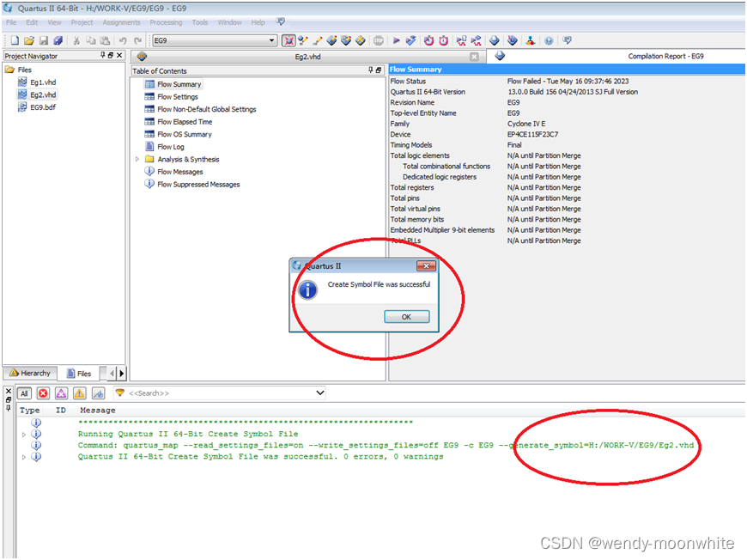Click the feedback icon at toolbar end
This screenshot has width=747, height=560.
pos(567,40)
